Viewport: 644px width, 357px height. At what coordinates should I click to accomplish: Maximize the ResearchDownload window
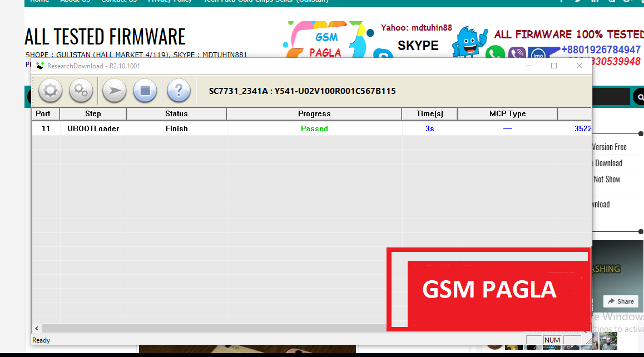[554, 66]
